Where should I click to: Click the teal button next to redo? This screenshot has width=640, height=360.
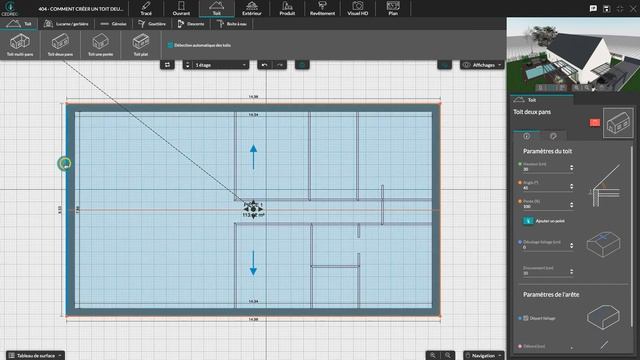(x=302, y=65)
